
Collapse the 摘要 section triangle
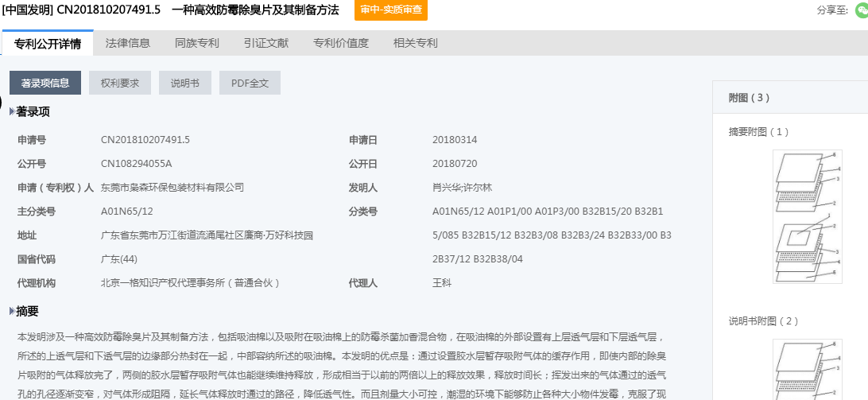[12, 311]
